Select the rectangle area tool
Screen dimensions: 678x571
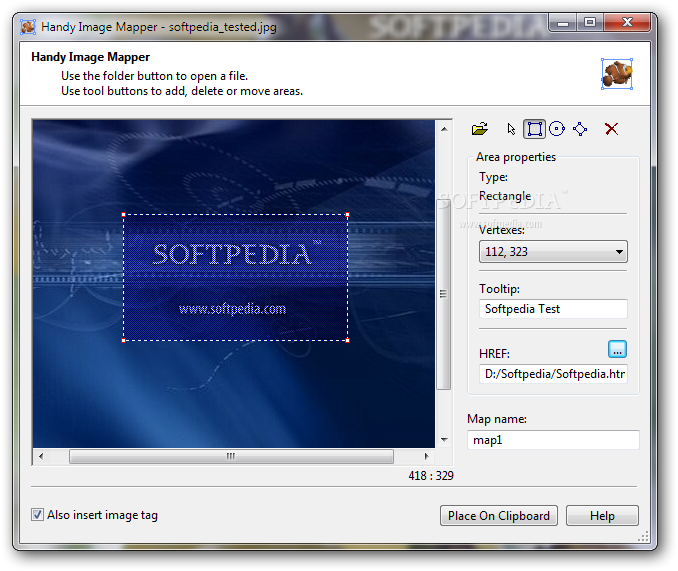point(534,129)
